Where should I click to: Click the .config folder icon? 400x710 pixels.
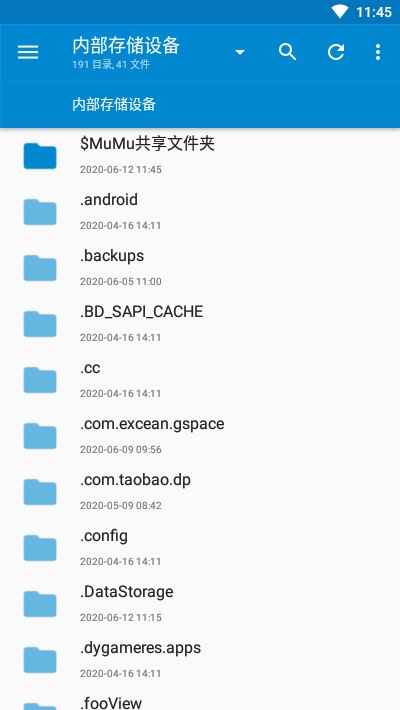pyautogui.click(x=40, y=548)
